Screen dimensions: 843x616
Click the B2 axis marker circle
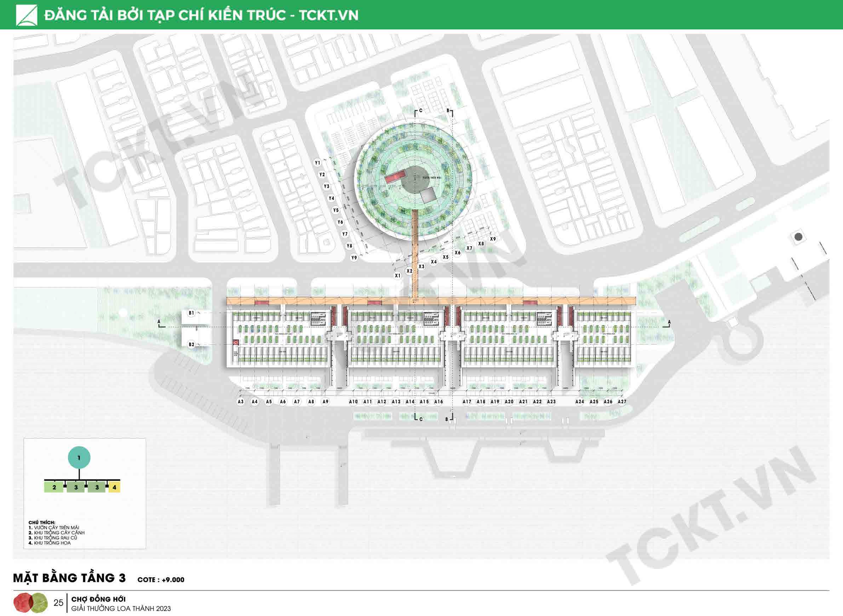click(x=191, y=345)
